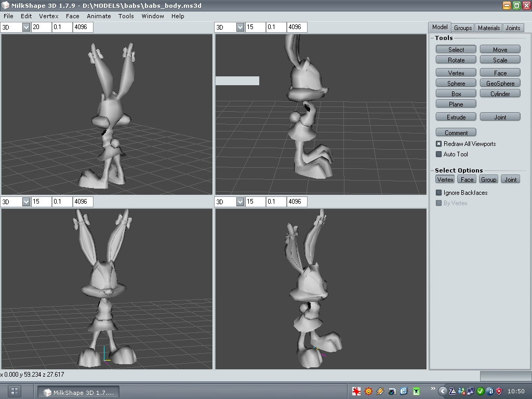Tick the By Vertex checkbox
Screen dimensions: 532x399
[438, 203]
